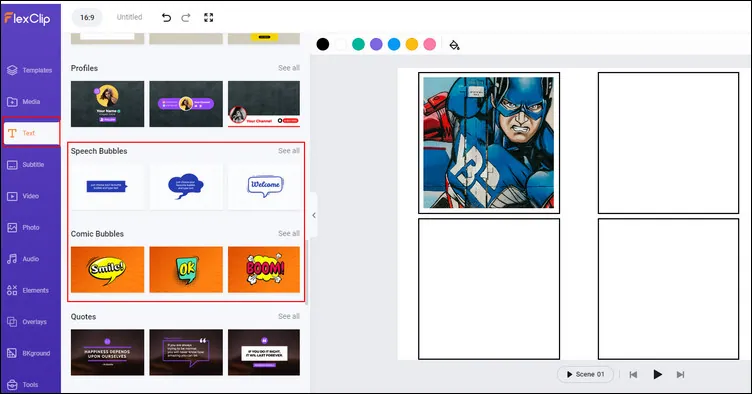
Task: See all Profiles templates
Action: [x=289, y=68]
